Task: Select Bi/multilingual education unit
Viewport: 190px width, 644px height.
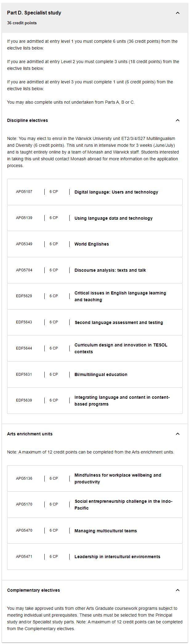Action: [101, 374]
